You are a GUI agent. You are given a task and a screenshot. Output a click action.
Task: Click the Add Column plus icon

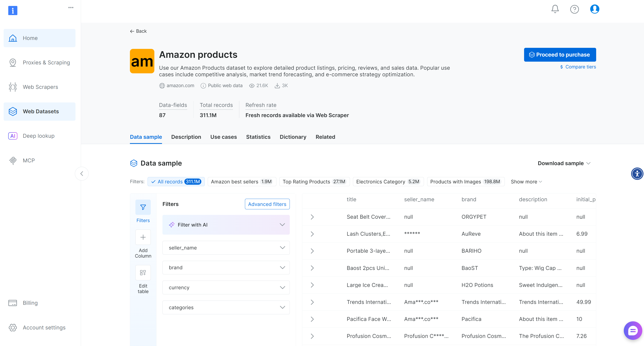click(x=143, y=237)
